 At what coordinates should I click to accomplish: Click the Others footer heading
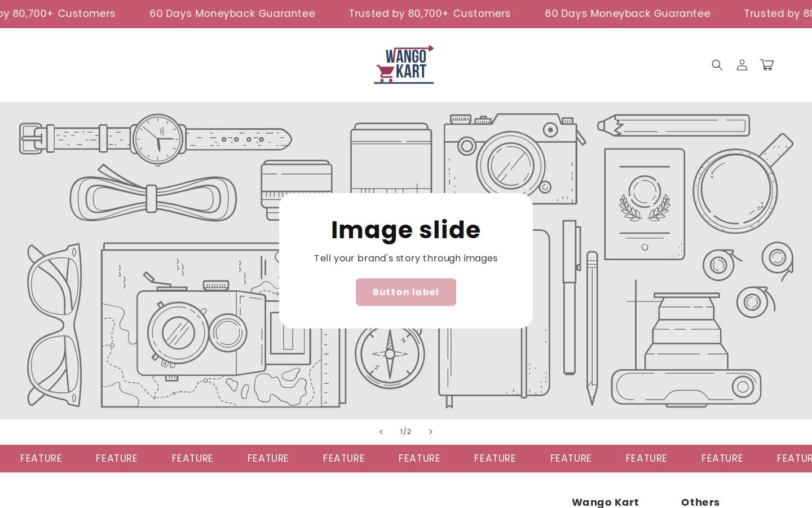click(x=700, y=502)
